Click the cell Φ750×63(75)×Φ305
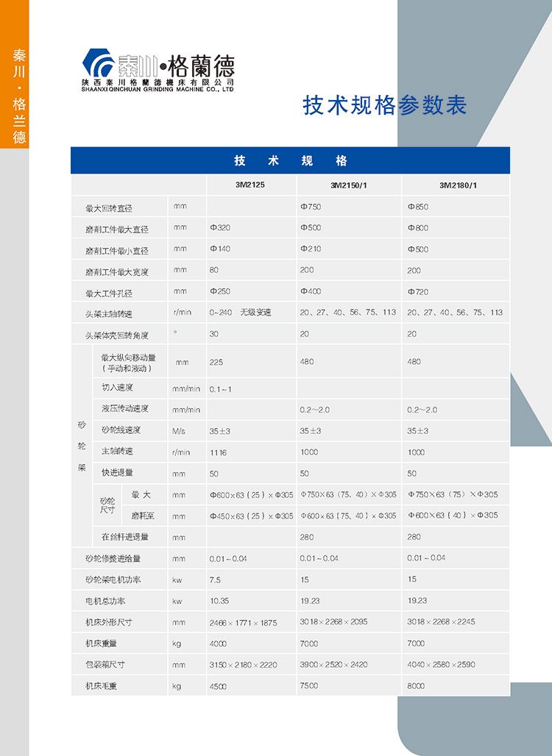Image resolution: width=552 pixels, height=756 pixels. pyautogui.click(x=453, y=494)
